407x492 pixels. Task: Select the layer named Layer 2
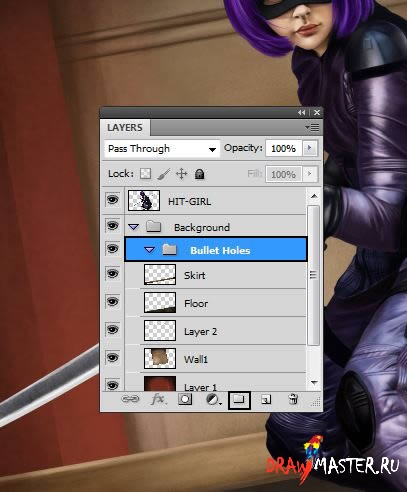pos(200,331)
